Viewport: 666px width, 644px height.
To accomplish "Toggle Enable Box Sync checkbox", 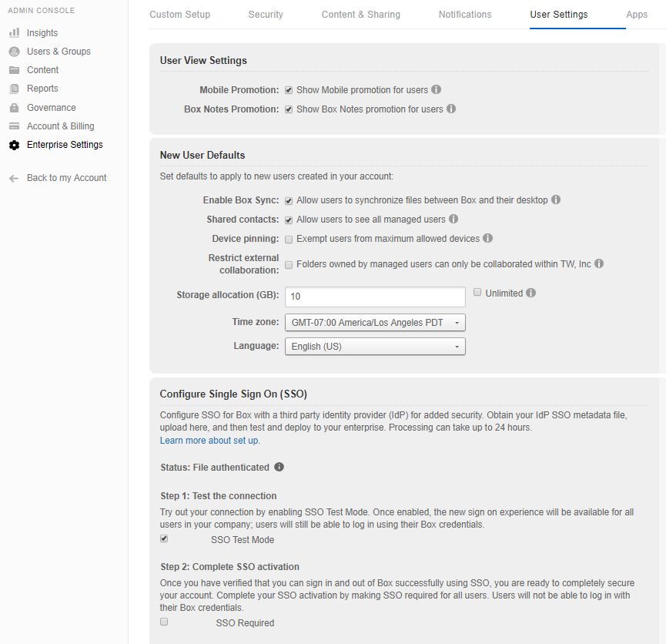I will [x=289, y=200].
